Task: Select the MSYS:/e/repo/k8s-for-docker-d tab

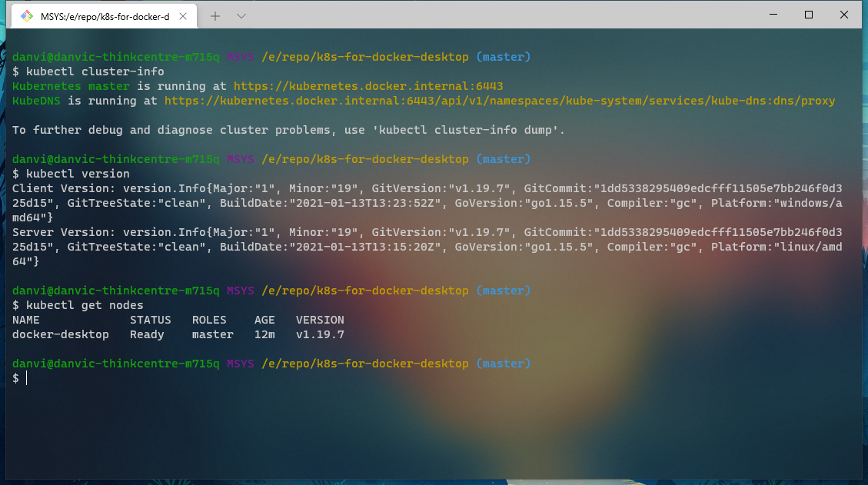Action: coord(104,16)
